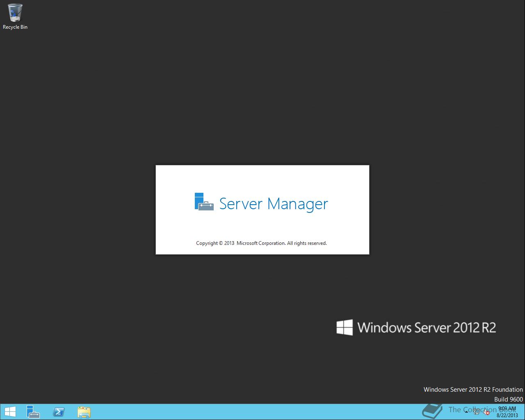This screenshot has width=525, height=420.
Task: Click the network status tray icon
Action: 477,412
